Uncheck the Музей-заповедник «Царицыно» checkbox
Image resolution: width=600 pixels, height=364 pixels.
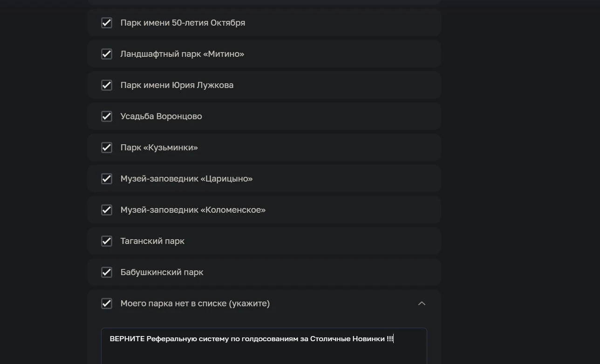pyautogui.click(x=107, y=179)
